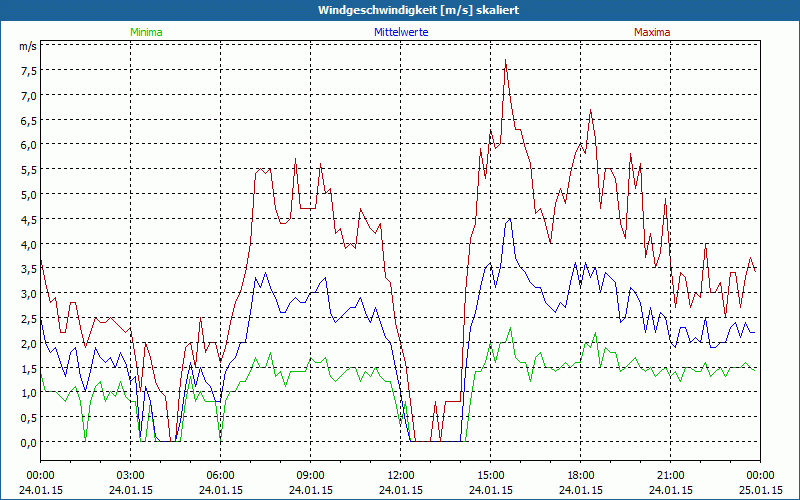
Task: Click the 15:00 time axis label
Action: (491, 475)
